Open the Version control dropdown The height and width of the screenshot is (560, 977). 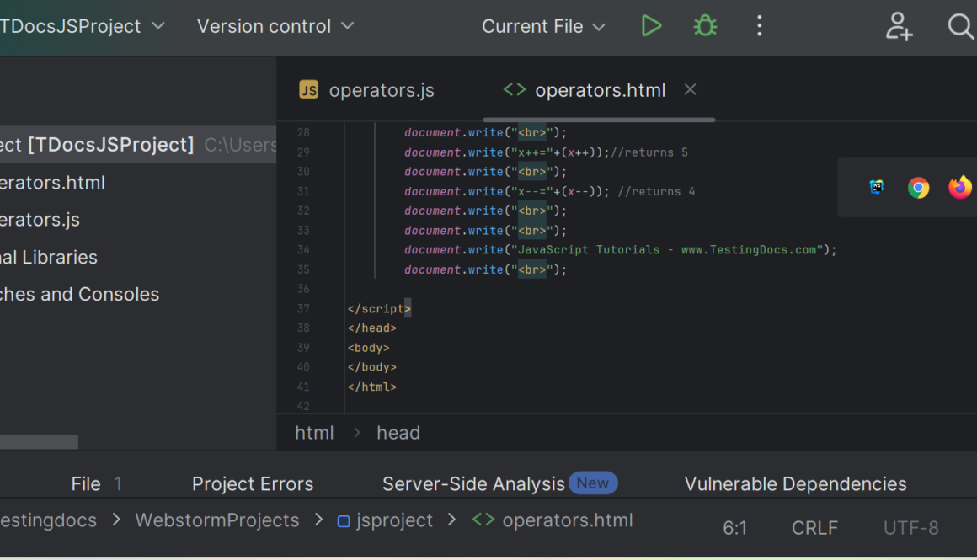tap(275, 27)
